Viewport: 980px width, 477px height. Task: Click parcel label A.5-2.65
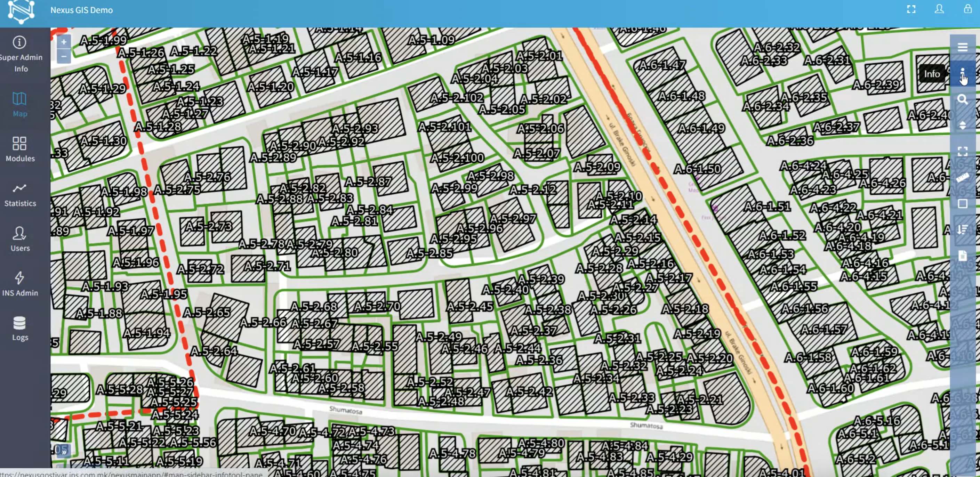coord(207,313)
